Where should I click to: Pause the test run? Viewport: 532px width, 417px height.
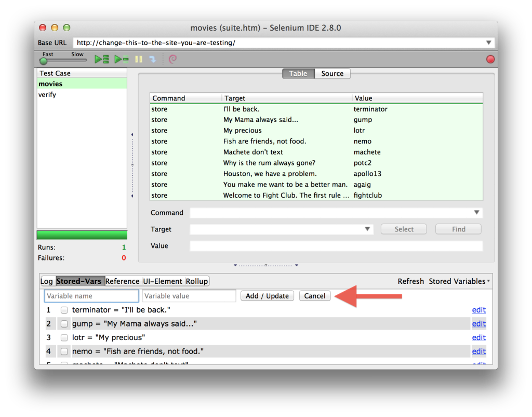138,59
